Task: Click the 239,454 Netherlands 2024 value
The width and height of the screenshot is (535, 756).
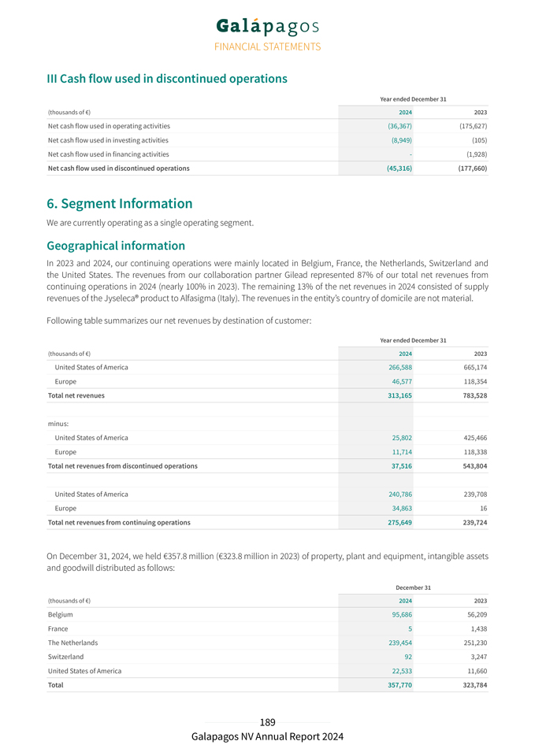Action: click(398, 643)
